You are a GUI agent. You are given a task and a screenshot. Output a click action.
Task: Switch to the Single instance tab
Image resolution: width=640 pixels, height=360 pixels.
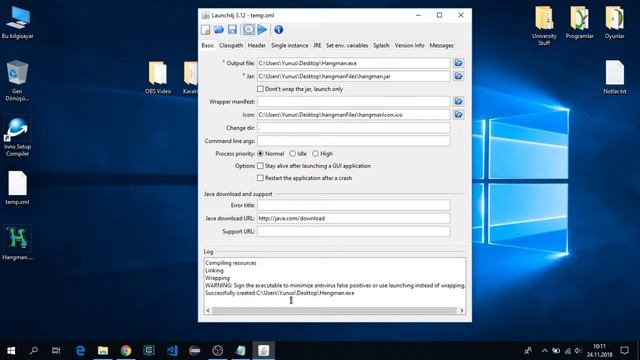pyautogui.click(x=290, y=45)
